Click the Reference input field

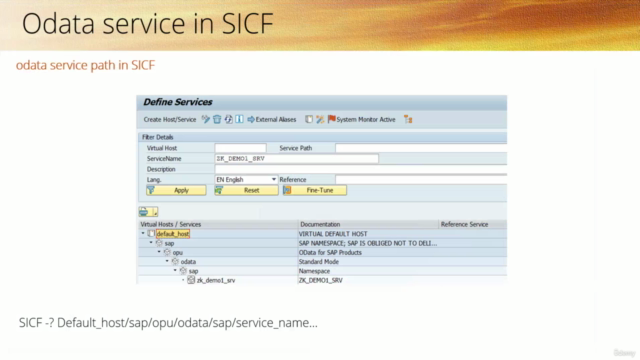click(421, 180)
